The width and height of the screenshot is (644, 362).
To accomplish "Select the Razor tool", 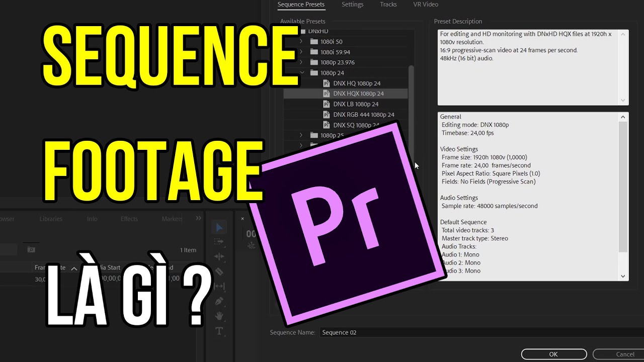I will [x=219, y=271].
